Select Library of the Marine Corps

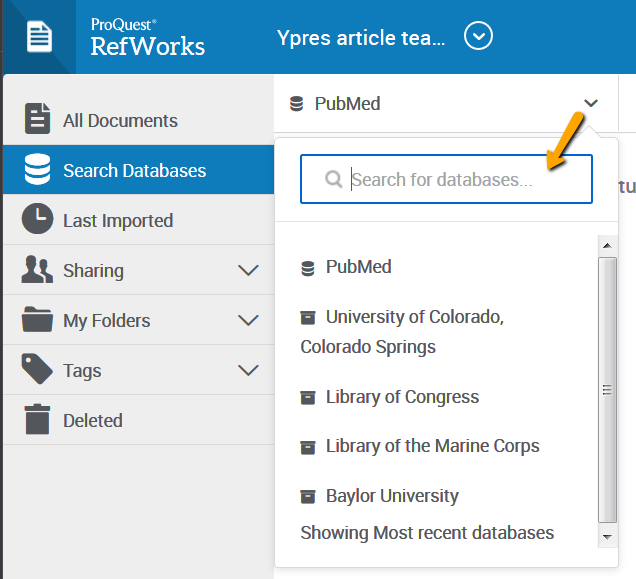click(432, 446)
